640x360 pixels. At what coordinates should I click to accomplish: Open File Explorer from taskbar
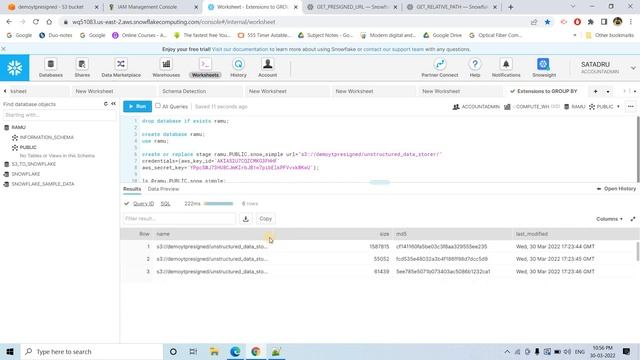click(214, 351)
